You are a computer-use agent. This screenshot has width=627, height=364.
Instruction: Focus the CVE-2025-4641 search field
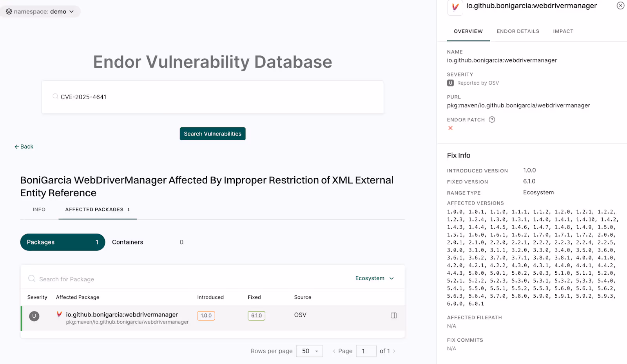(x=213, y=97)
